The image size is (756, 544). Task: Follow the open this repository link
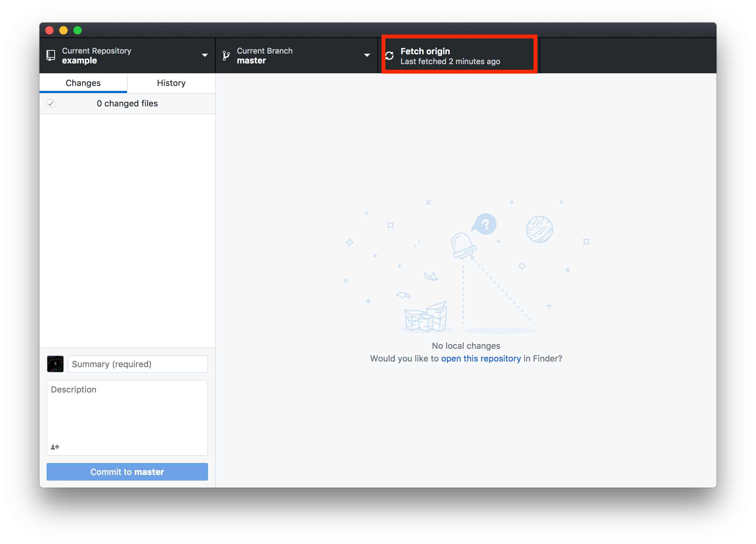481,358
